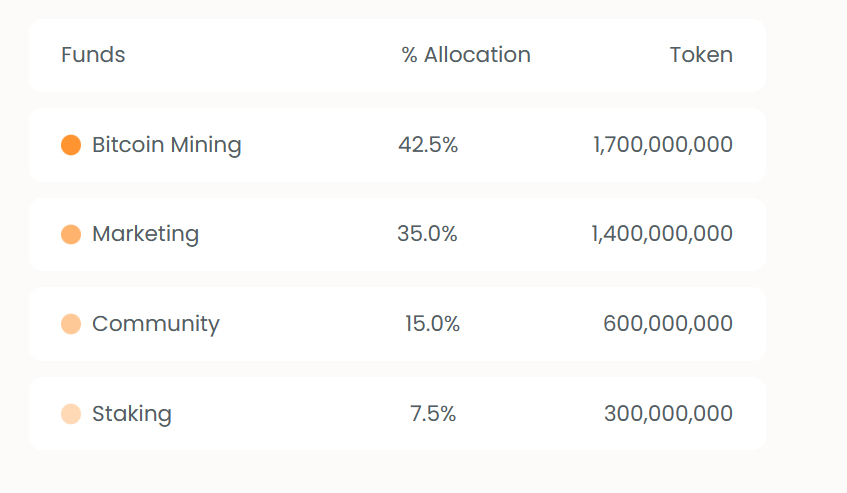Click the 15.0% allocation value

pyautogui.click(x=432, y=323)
